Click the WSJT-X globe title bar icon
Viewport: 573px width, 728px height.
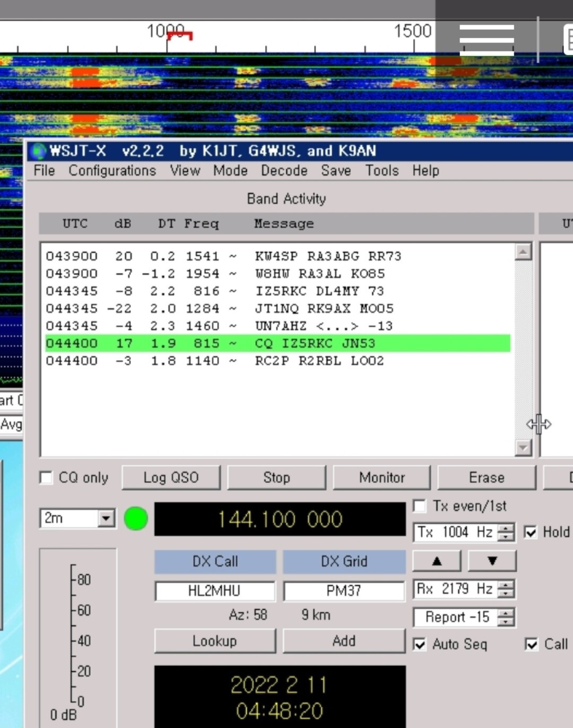38,151
